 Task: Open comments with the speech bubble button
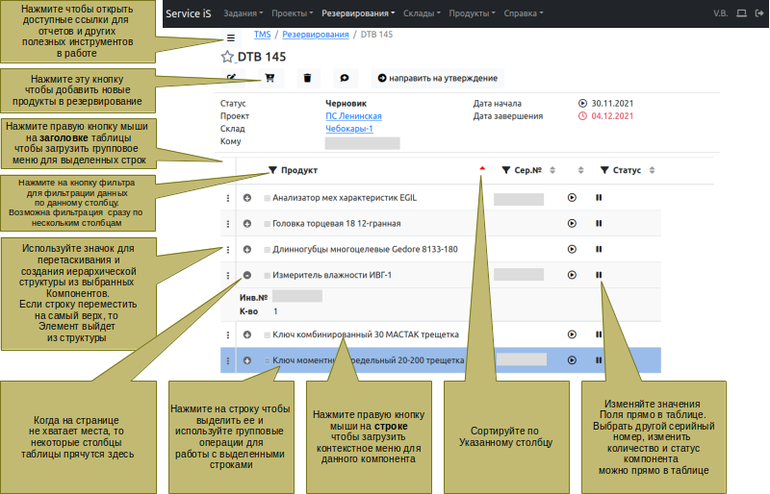click(344, 78)
